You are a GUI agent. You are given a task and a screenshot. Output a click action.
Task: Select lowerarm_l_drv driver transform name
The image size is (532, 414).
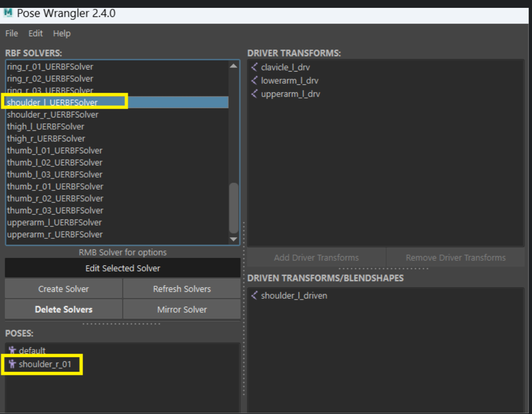(290, 81)
